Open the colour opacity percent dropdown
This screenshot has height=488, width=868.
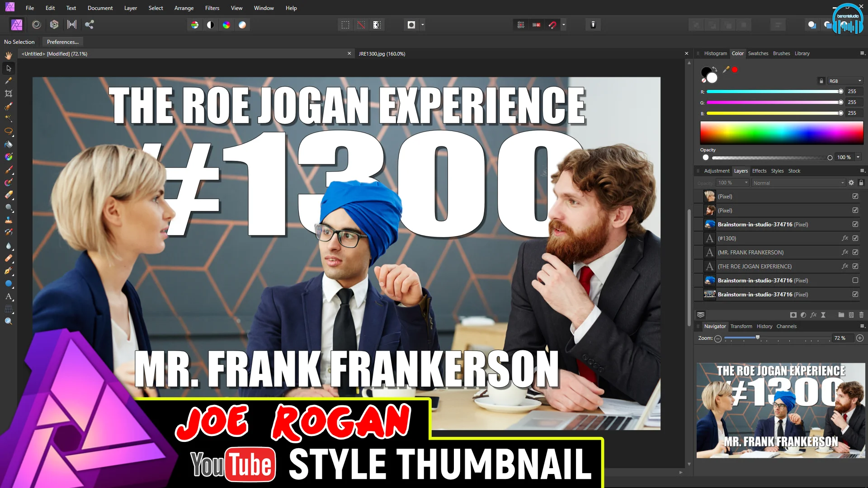click(x=858, y=157)
